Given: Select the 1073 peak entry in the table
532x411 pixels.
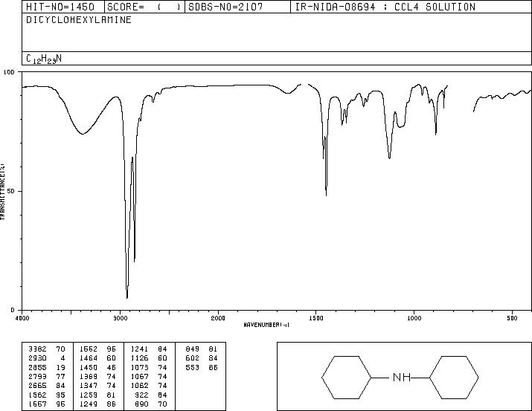Looking at the screenshot, I should pos(149,367).
